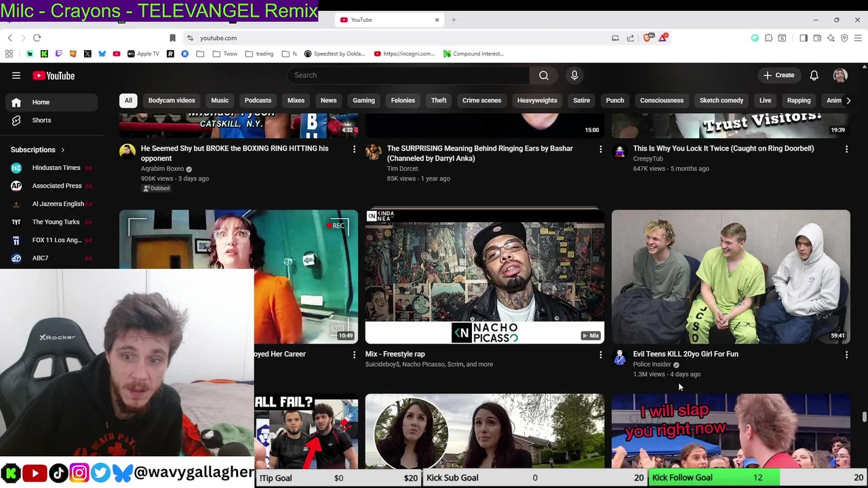This screenshot has height=488, width=868.
Task: Open the Bluesky butterfly bookmark
Action: [x=102, y=54]
